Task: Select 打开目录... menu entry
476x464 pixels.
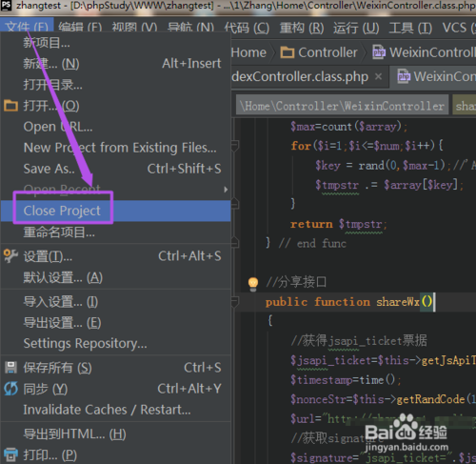Action: (115, 85)
